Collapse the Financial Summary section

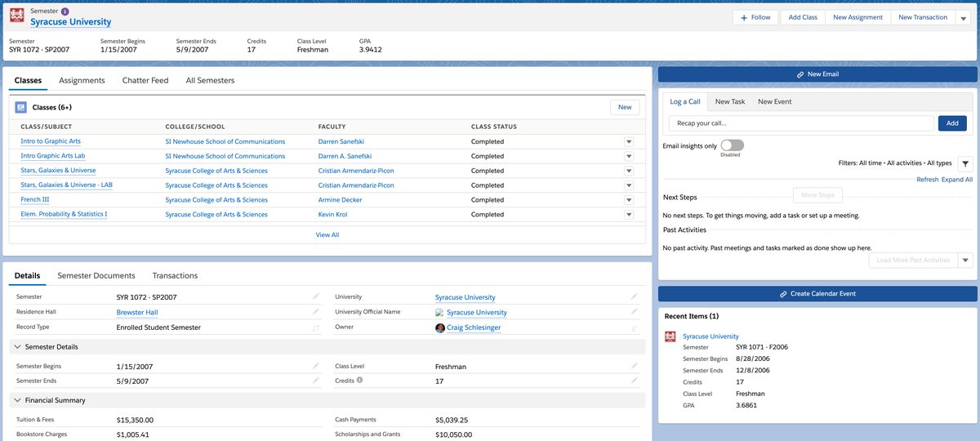19,401
